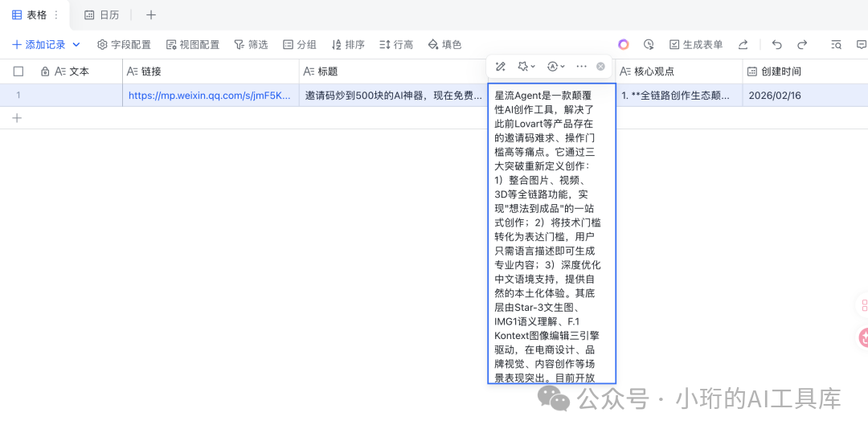868x433 pixels.
Task: Expand the sparkle AI tool dropdown
Action: (526, 67)
